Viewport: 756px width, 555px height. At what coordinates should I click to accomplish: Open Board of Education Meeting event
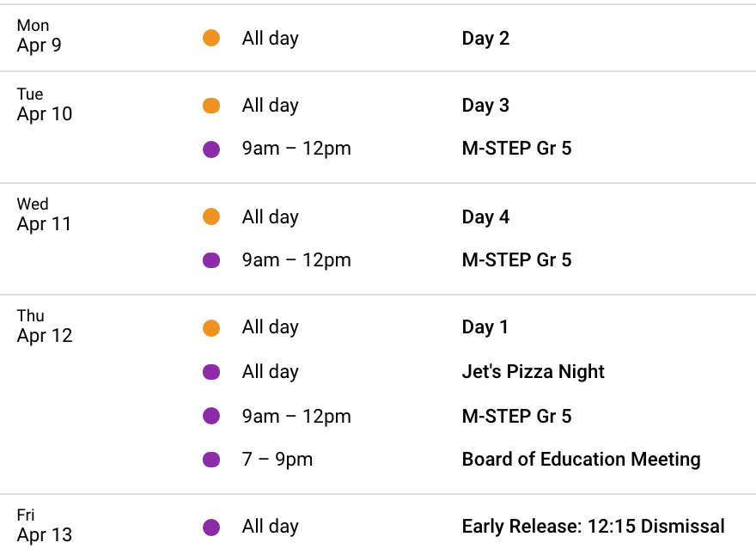coord(581,459)
